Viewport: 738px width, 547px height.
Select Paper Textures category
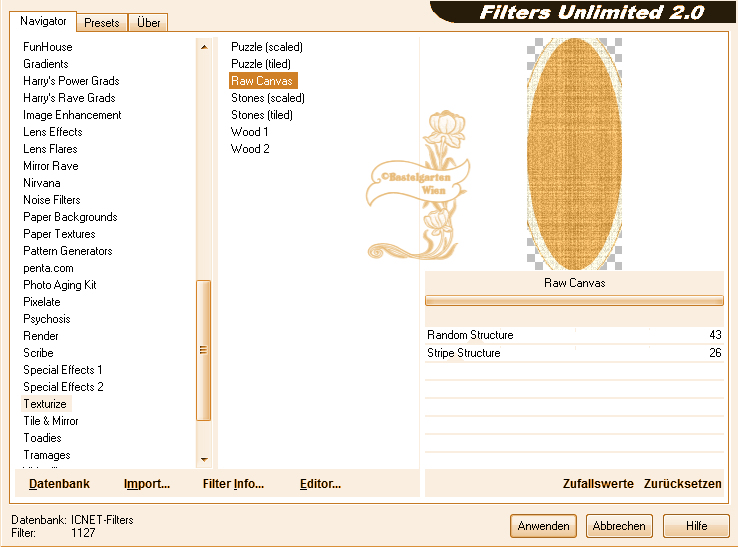(x=59, y=233)
